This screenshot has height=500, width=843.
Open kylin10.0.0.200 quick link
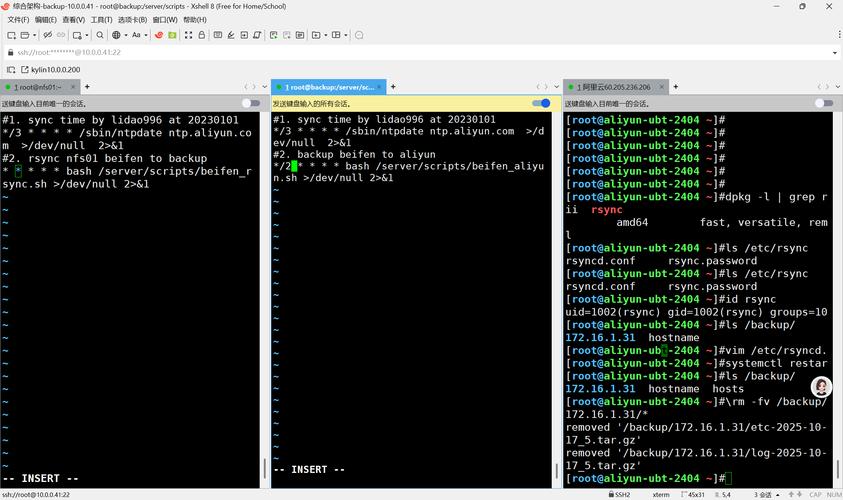[51, 69]
